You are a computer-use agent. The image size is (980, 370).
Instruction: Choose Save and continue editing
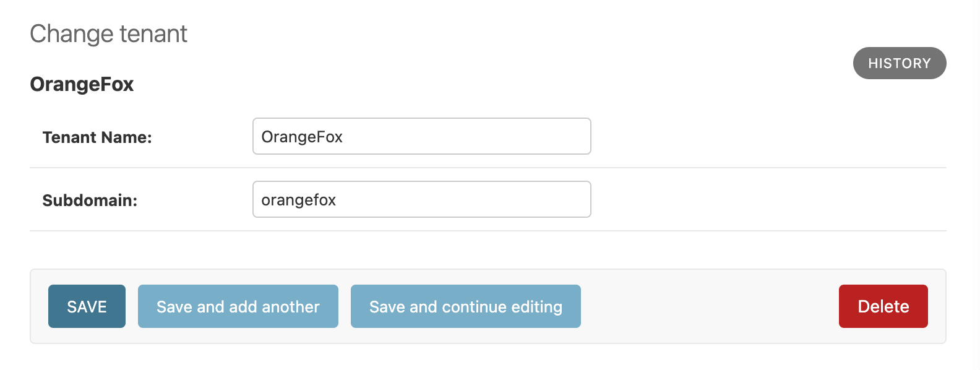pos(465,306)
